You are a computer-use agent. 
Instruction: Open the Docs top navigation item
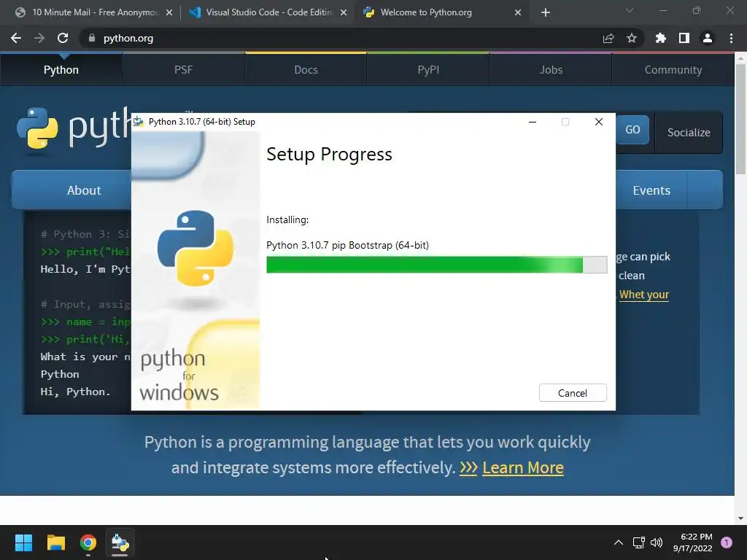click(306, 69)
